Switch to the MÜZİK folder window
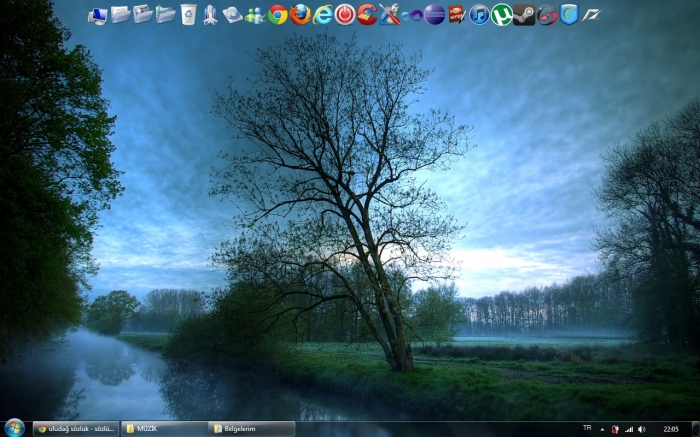Screen dimensions: 700x437 [x=163, y=429]
